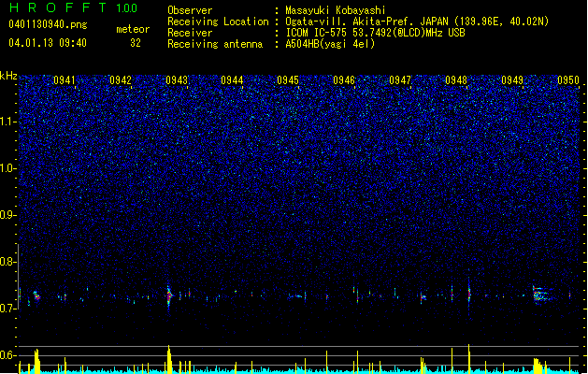588x374 pixels.
Task: Click the kHz axis unit label
Action: coord(8,76)
